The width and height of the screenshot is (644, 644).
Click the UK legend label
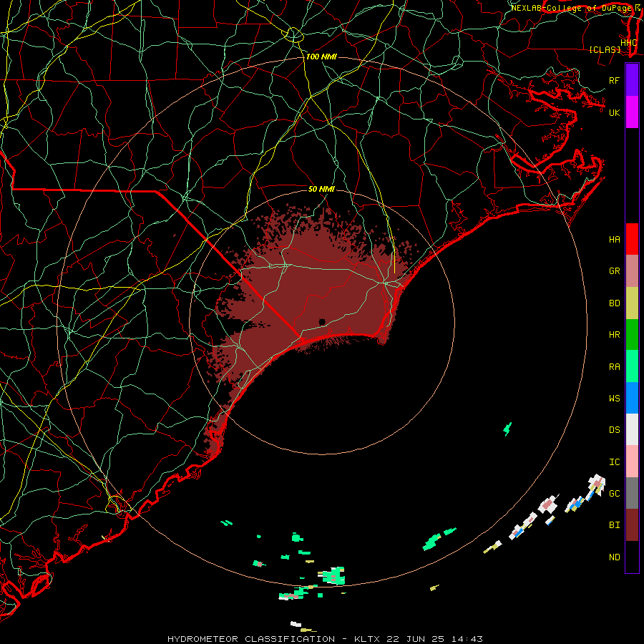coord(615,112)
